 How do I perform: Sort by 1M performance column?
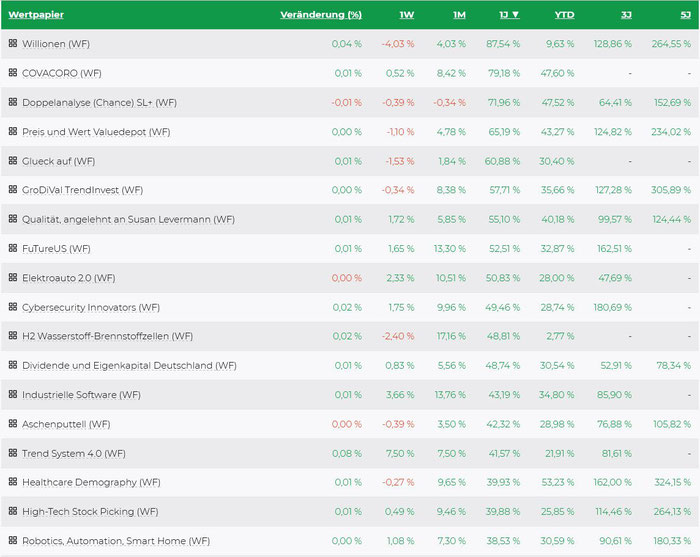[459, 15]
